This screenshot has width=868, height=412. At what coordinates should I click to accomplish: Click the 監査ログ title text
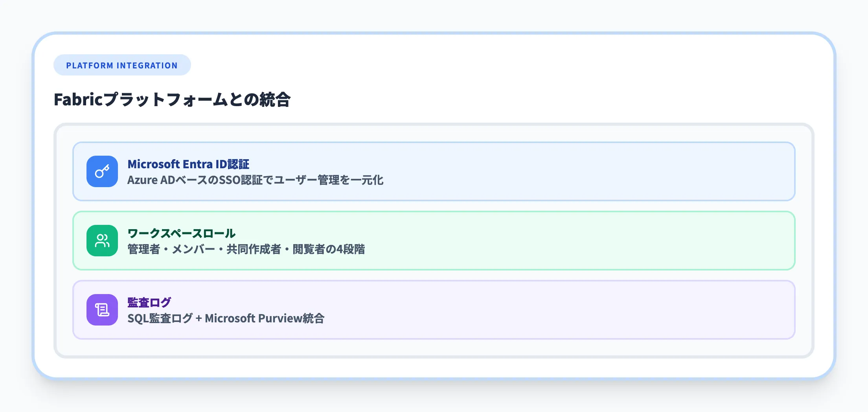[149, 302]
